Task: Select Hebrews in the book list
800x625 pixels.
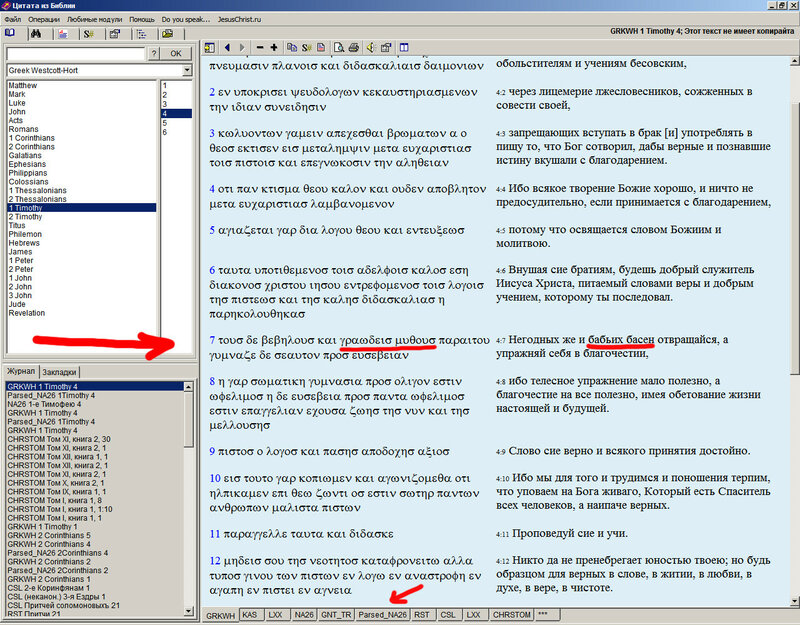Action: 24,243
